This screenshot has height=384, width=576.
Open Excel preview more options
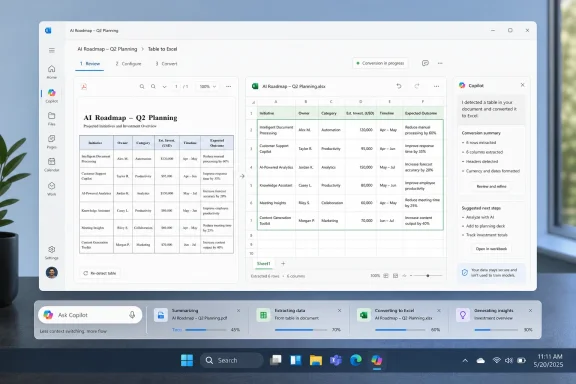[x=436, y=86]
